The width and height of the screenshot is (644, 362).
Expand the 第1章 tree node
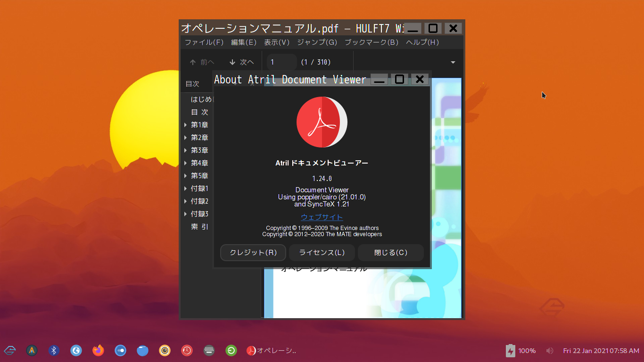point(185,125)
